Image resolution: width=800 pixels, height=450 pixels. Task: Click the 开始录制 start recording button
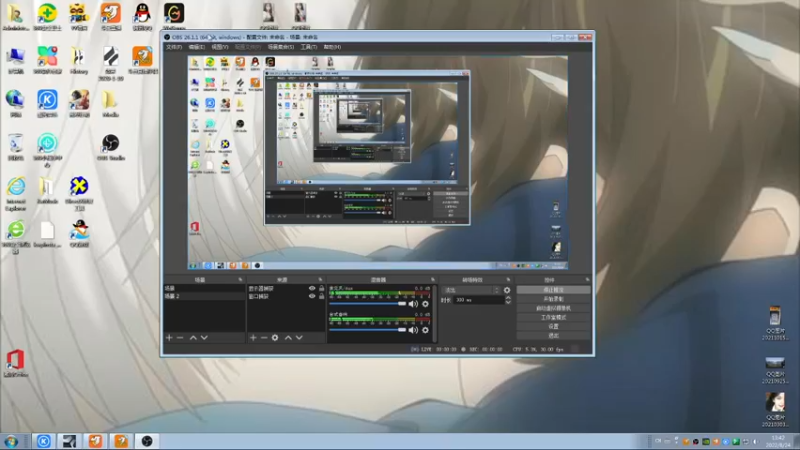(554, 299)
